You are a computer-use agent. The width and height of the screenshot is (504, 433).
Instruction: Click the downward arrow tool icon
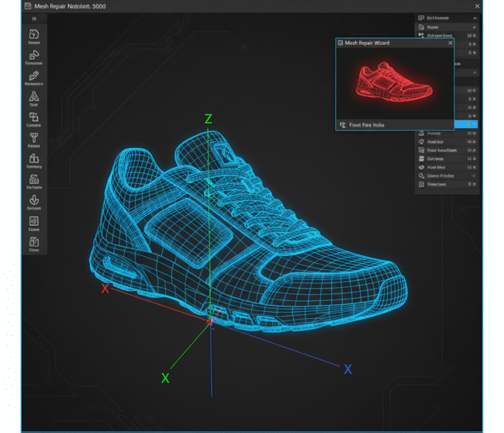point(34,200)
